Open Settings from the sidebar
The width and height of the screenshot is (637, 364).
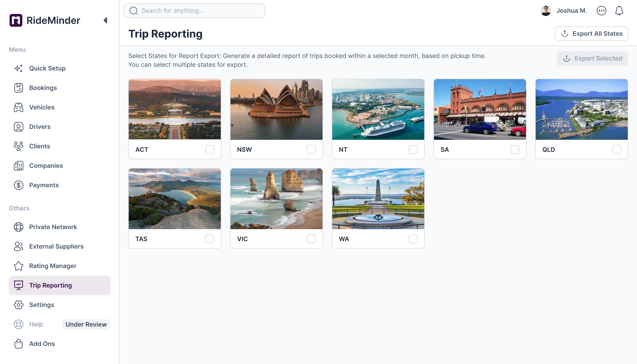coord(60,305)
